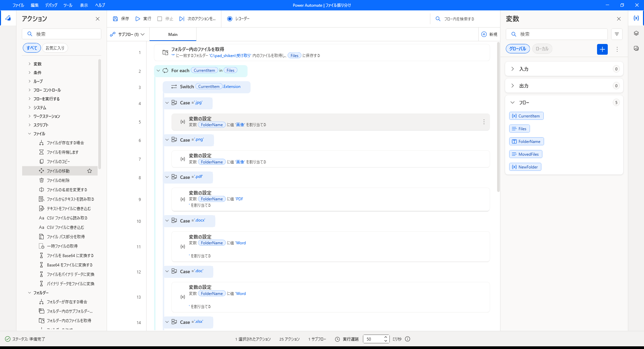Click the variables 検索 search field
Screen dimensions: 644x349
click(x=557, y=34)
